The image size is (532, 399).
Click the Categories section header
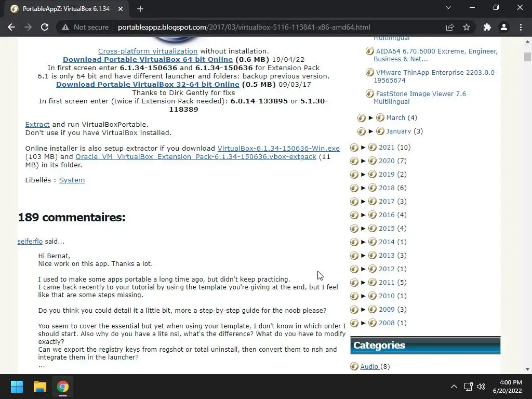pyautogui.click(x=425, y=345)
